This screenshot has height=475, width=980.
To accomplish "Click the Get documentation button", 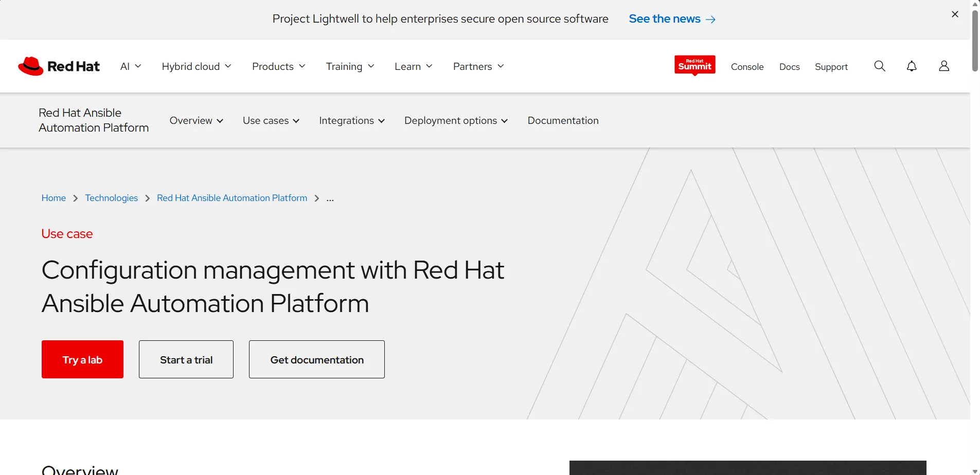I will [x=317, y=359].
